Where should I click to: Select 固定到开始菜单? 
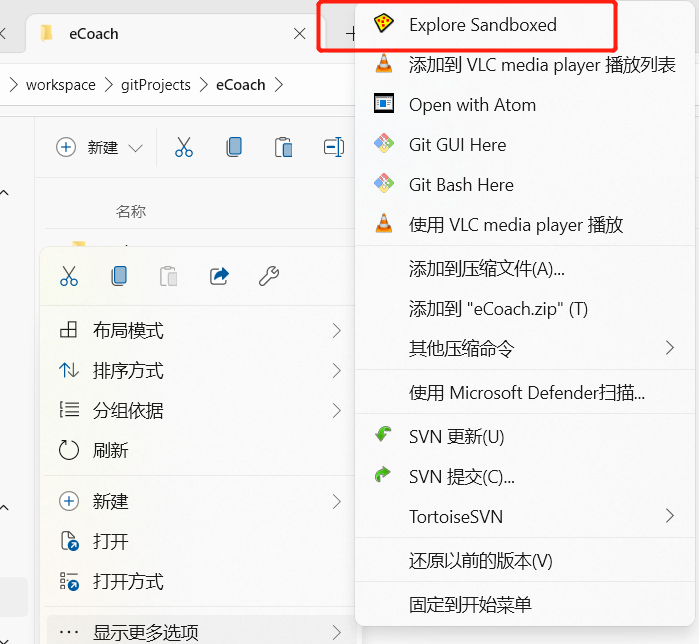point(470,605)
